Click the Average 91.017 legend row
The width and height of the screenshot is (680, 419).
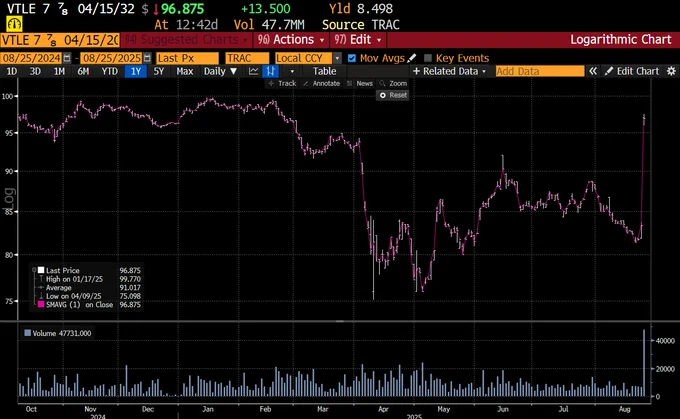point(89,288)
